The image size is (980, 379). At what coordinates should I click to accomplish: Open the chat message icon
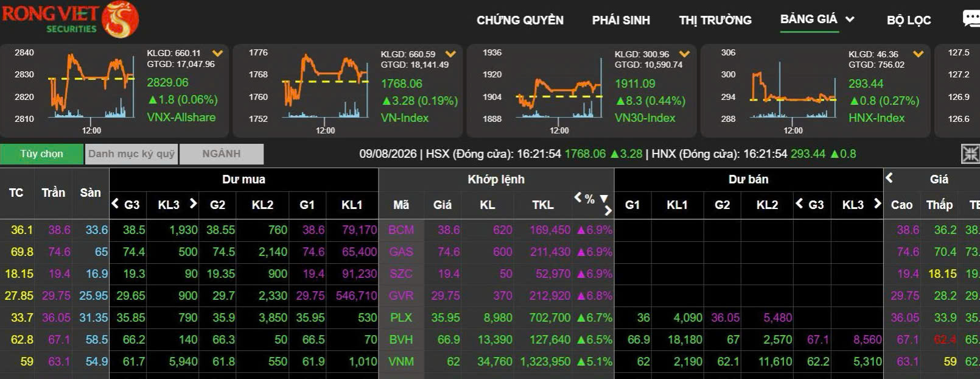pyautogui.click(x=971, y=19)
